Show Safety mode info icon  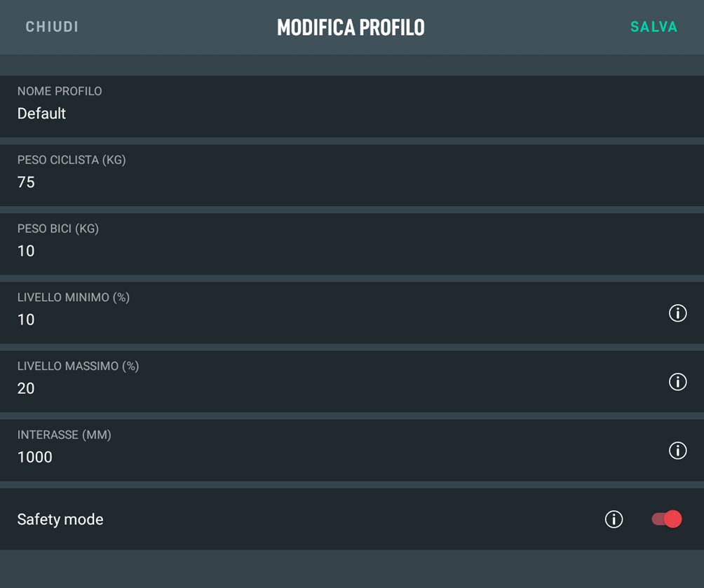(x=614, y=519)
